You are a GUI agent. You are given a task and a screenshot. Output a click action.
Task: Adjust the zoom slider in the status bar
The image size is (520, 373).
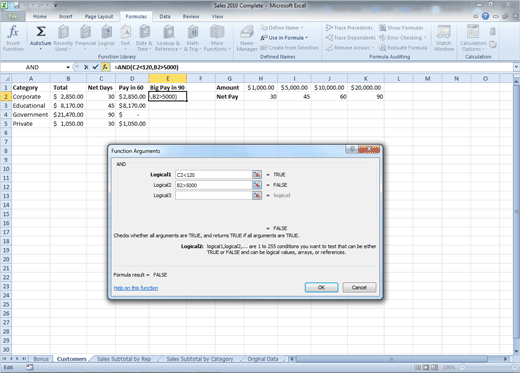coord(488,367)
